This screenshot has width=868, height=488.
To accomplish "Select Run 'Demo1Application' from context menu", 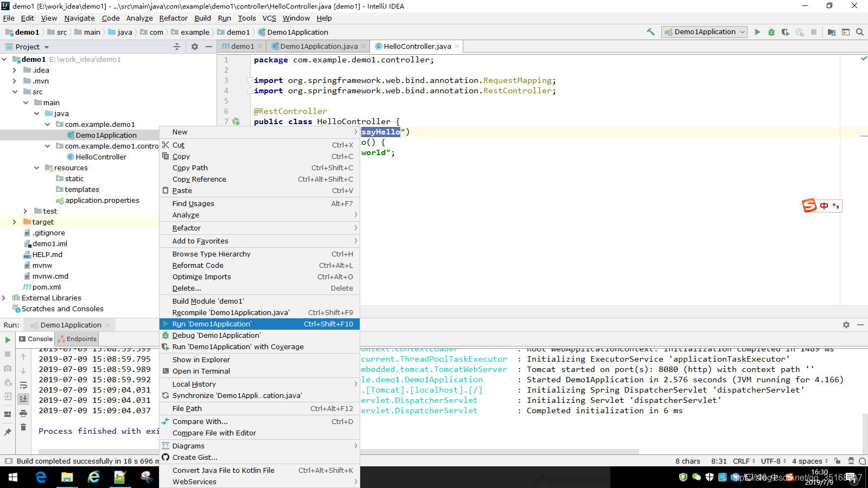I will tap(259, 324).
